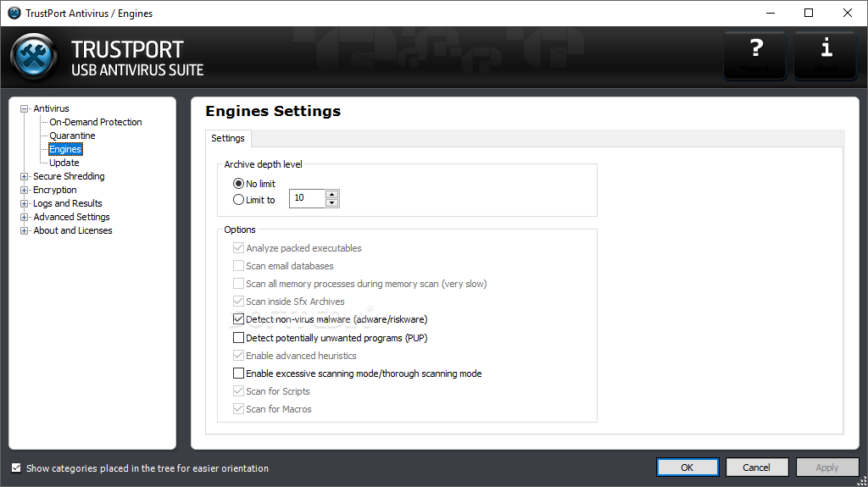Select the Antivirus category label
Viewport: 868px width, 487px height.
(52, 108)
